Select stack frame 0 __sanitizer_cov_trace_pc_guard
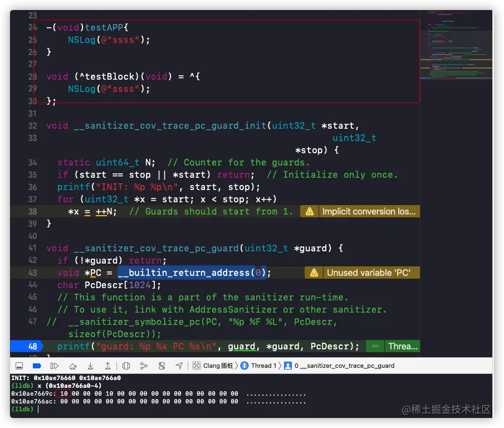Image resolution: width=504 pixels, height=428 pixels. (340, 366)
